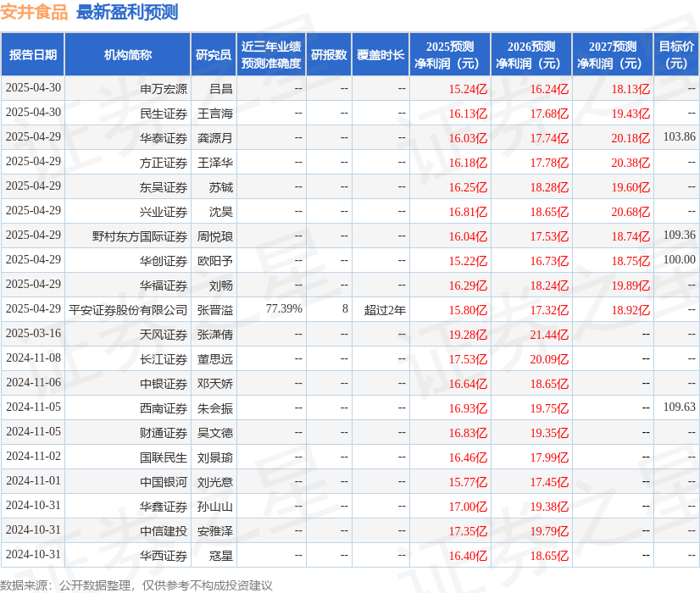The image size is (700, 593).
Task: Click the 平安证券股份有限公司 entry
Action: [134, 309]
